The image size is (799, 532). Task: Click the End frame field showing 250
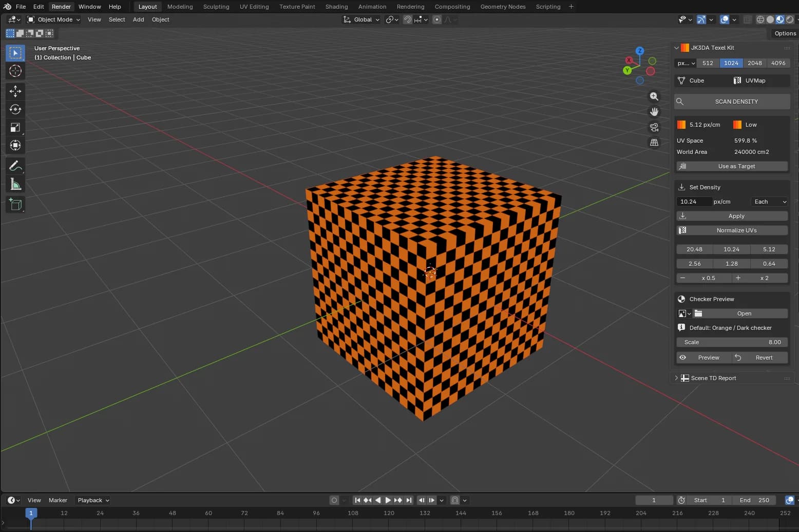point(754,500)
